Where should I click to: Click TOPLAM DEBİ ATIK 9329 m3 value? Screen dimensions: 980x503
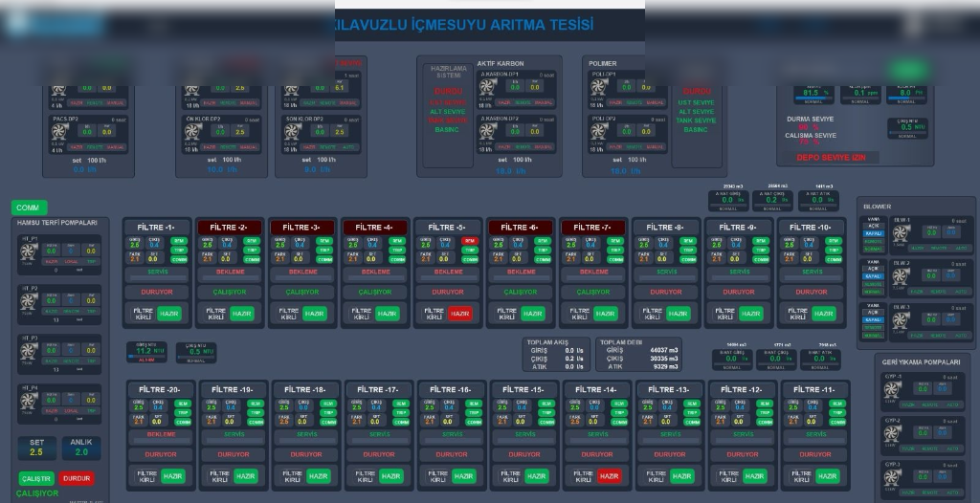[x=665, y=367]
